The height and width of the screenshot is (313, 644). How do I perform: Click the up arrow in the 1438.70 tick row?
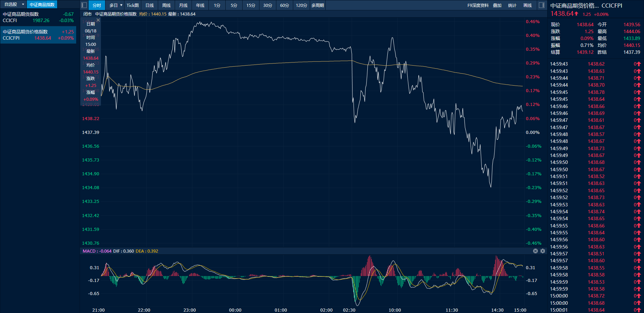638,85
